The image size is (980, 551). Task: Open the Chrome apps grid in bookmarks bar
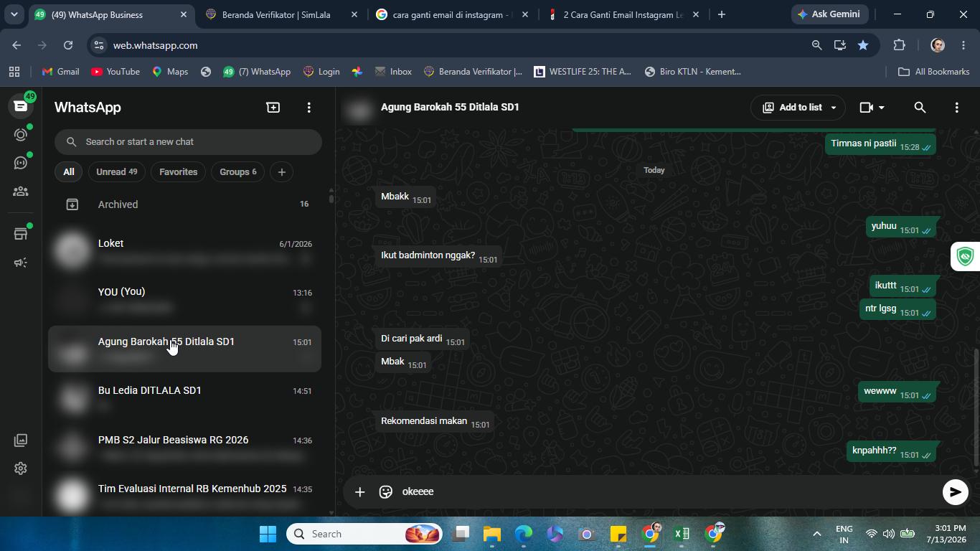[14, 72]
